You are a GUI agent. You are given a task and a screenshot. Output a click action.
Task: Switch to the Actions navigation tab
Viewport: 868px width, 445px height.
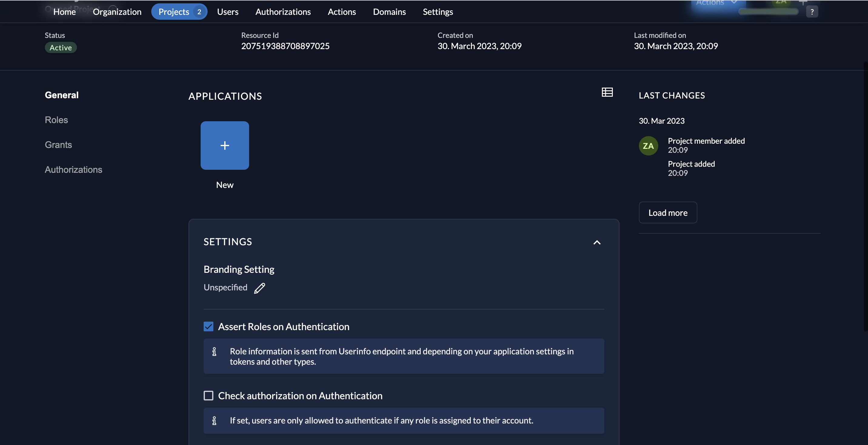click(342, 12)
